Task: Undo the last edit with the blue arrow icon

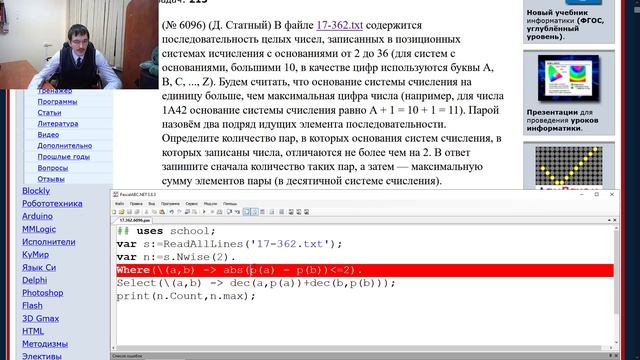Action: click(171, 212)
